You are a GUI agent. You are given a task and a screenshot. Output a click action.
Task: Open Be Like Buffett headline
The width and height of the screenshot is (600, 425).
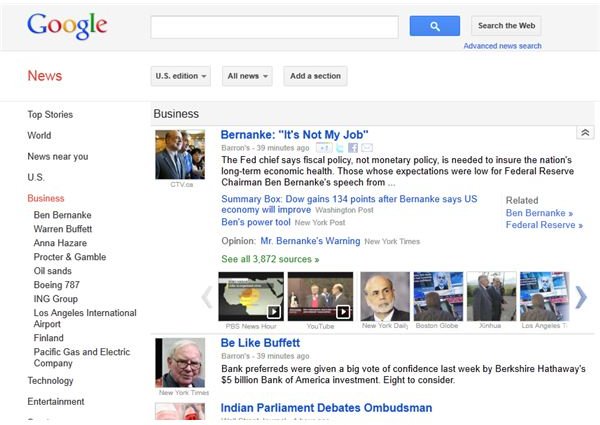click(x=260, y=343)
